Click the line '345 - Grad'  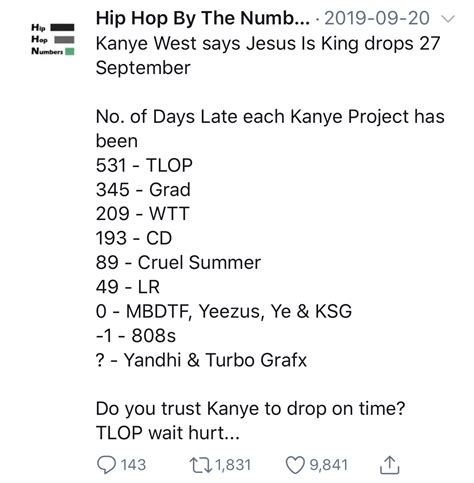[x=143, y=189]
